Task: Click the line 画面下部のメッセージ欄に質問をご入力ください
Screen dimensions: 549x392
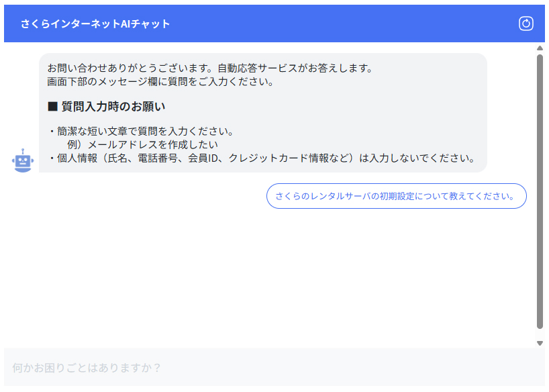Action: pyautogui.click(x=160, y=82)
